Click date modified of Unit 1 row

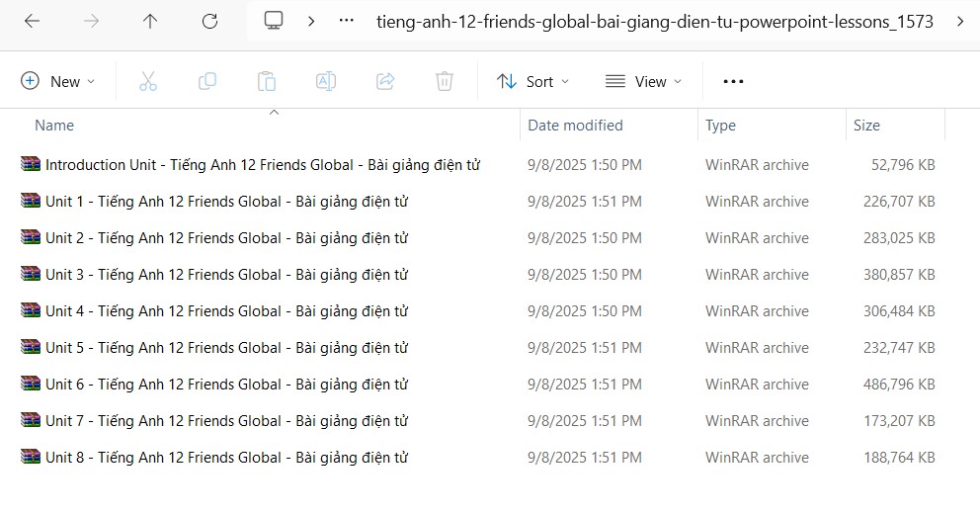tap(585, 202)
